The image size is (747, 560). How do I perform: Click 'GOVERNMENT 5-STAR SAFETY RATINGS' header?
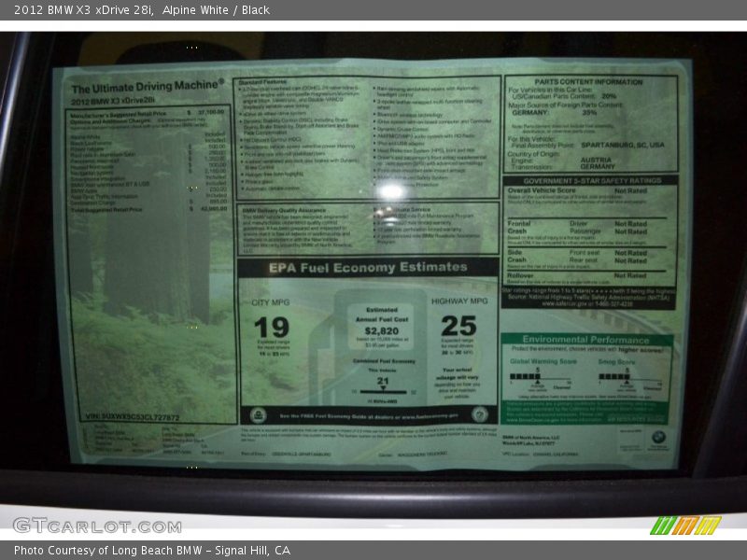(x=591, y=180)
